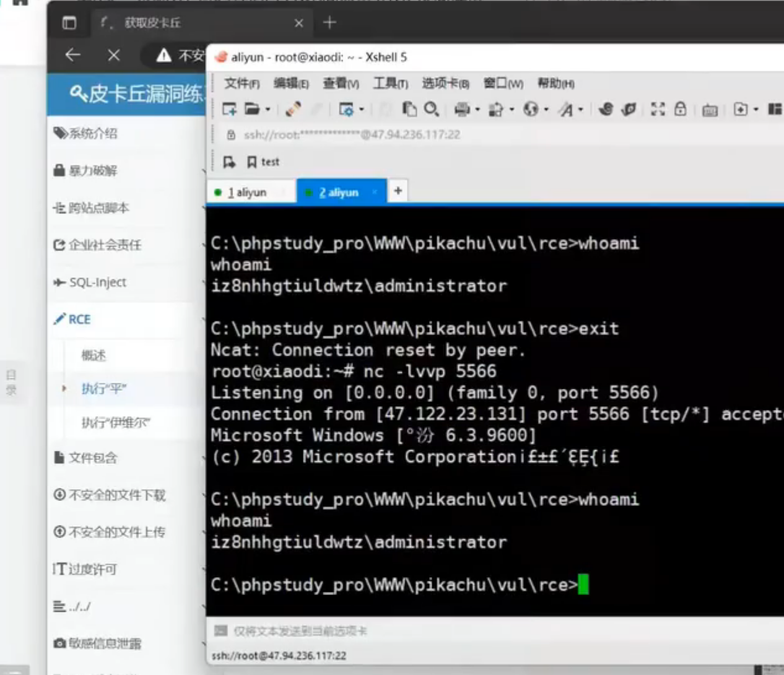
Task: Open the 工具(T) menu
Action: (390, 83)
